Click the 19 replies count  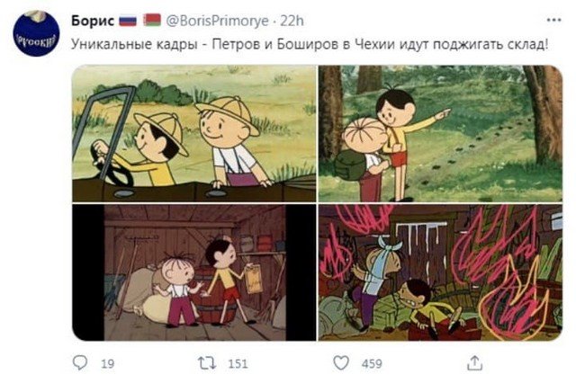point(108,364)
